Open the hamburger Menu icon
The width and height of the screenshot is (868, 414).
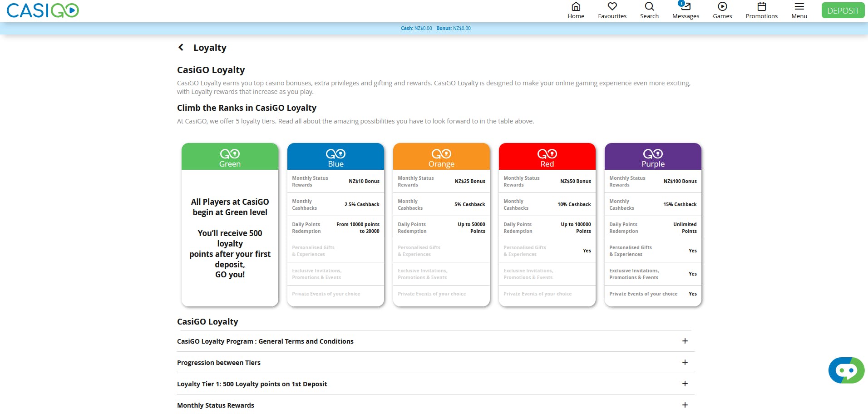[799, 6]
